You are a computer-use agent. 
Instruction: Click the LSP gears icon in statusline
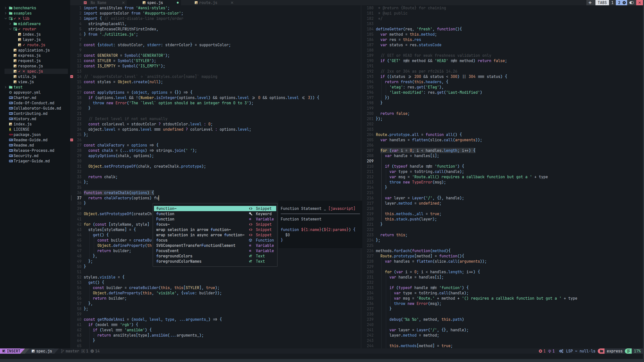click(561, 351)
